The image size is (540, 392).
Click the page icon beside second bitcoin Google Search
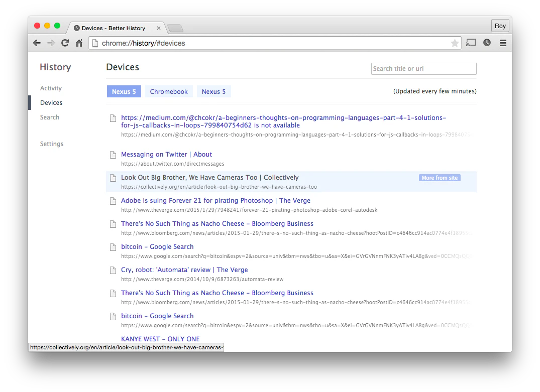click(x=113, y=316)
